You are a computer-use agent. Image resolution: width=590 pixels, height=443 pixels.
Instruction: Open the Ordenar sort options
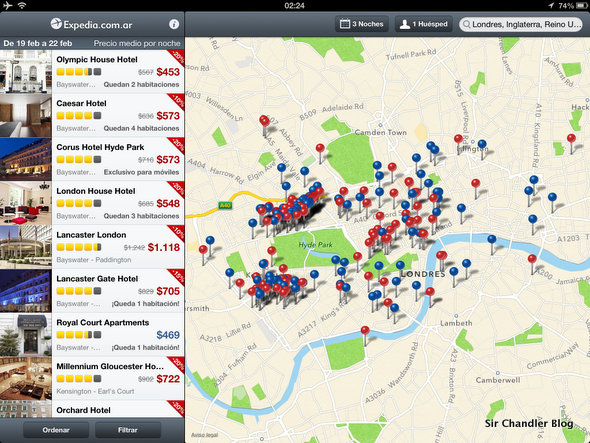click(56, 430)
